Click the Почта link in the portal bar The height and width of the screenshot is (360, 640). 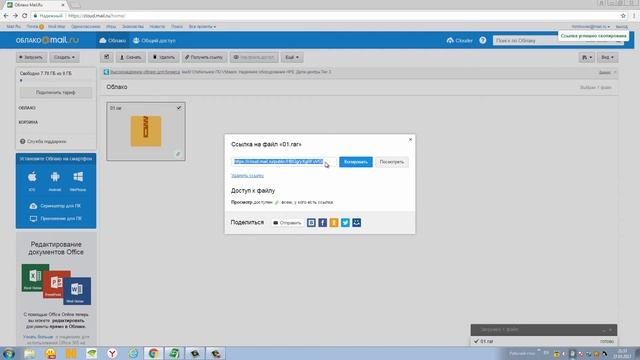(x=32, y=27)
